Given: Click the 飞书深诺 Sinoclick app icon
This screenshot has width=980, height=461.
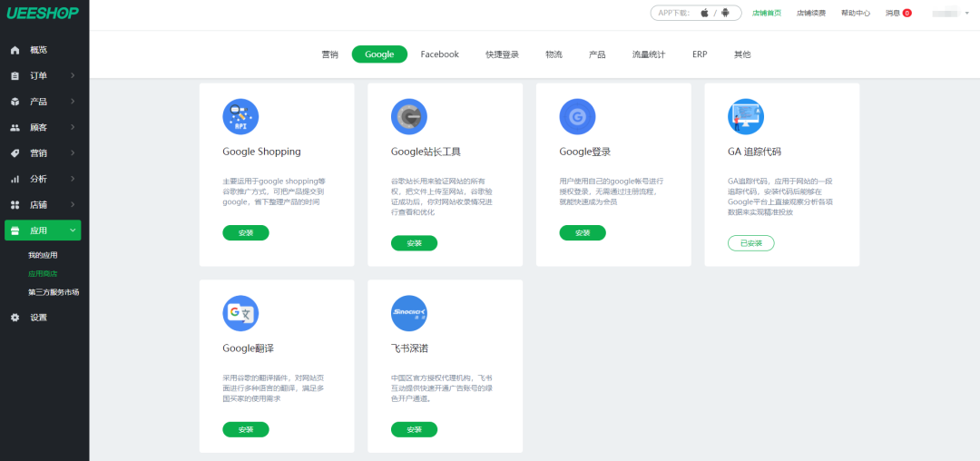Looking at the screenshot, I should [x=408, y=313].
